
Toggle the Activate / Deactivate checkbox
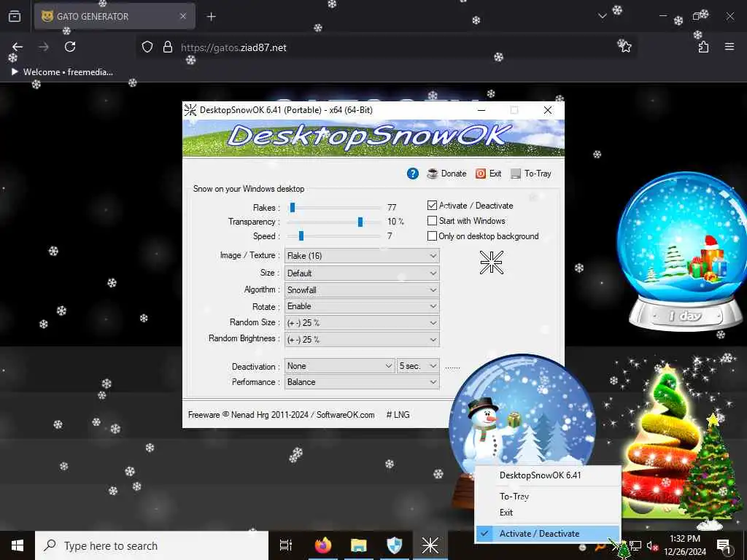click(432, 205)
